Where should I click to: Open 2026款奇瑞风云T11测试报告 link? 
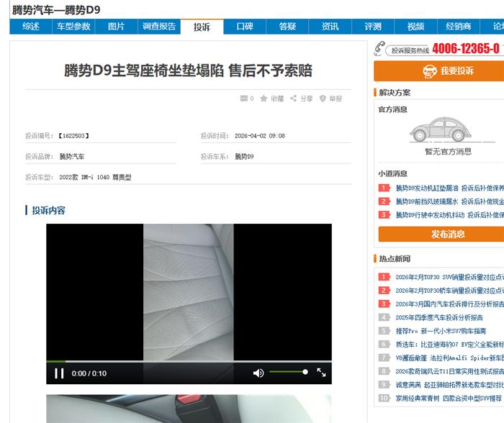450,371
